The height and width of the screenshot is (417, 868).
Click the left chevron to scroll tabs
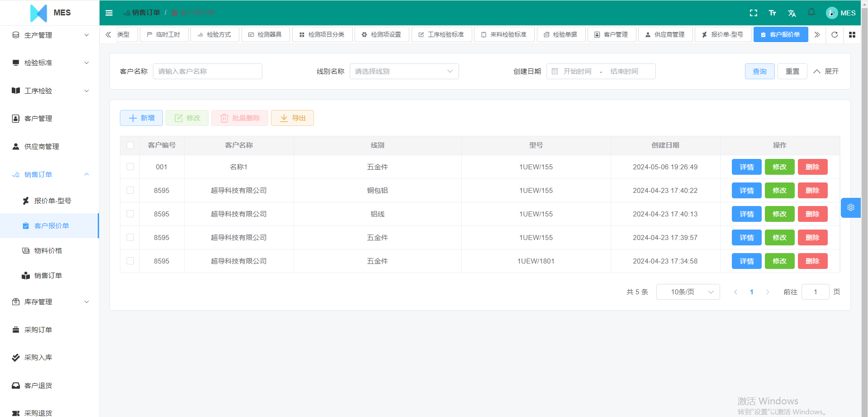pyautogui.click(x=108, y=34)
